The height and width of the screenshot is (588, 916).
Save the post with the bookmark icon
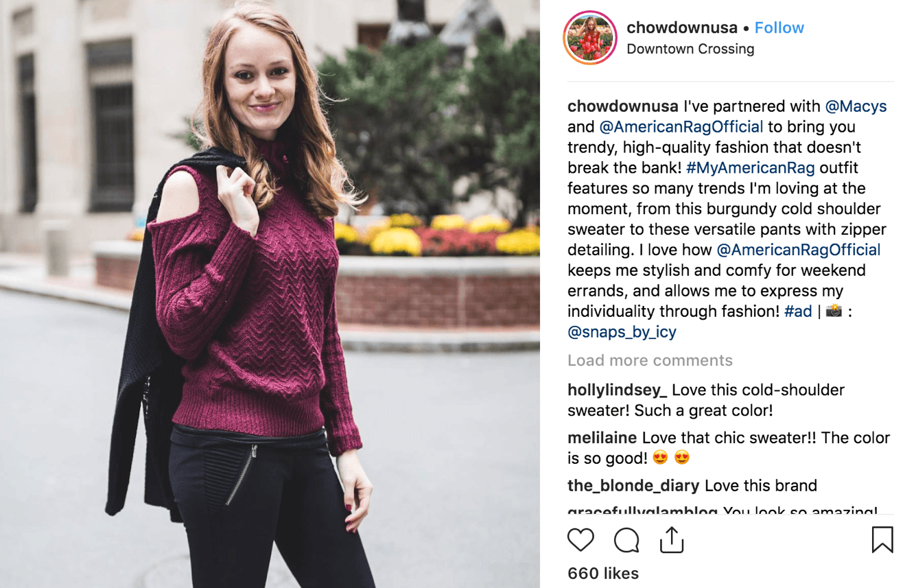(882, 539)
